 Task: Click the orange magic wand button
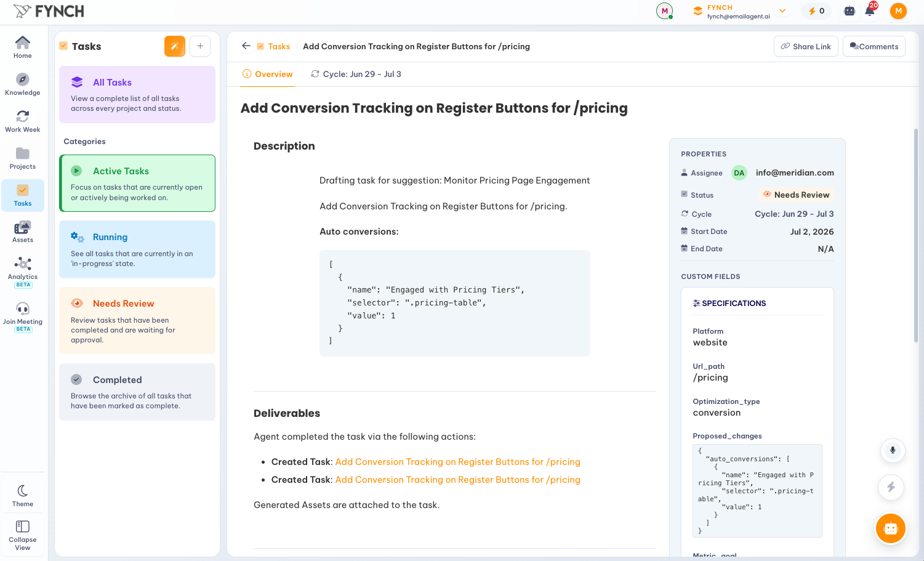click(x=175, y=46)
